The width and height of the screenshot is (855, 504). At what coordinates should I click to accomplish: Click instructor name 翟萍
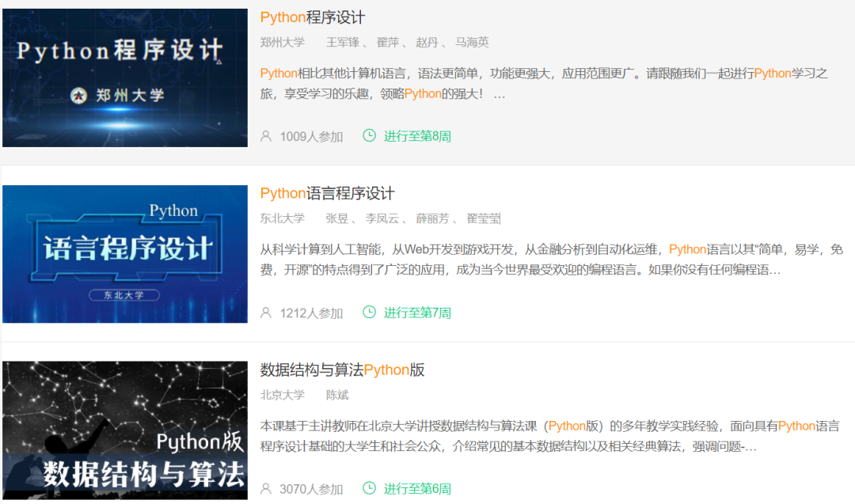tap(388, 43)
